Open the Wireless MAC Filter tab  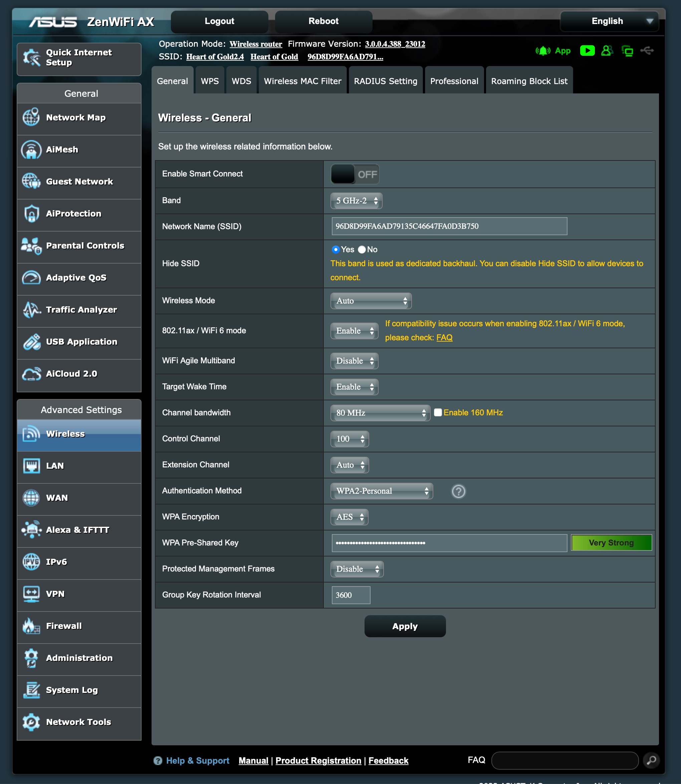[302, 81]
